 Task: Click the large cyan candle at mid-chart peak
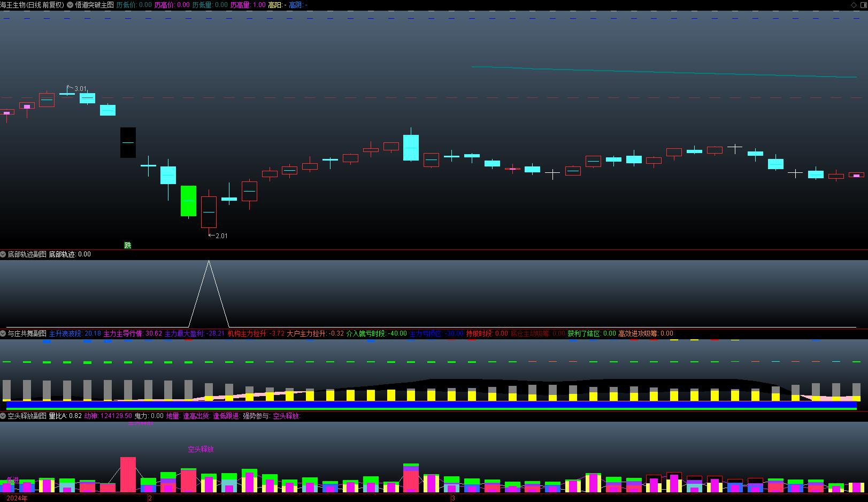pos(411,147)
